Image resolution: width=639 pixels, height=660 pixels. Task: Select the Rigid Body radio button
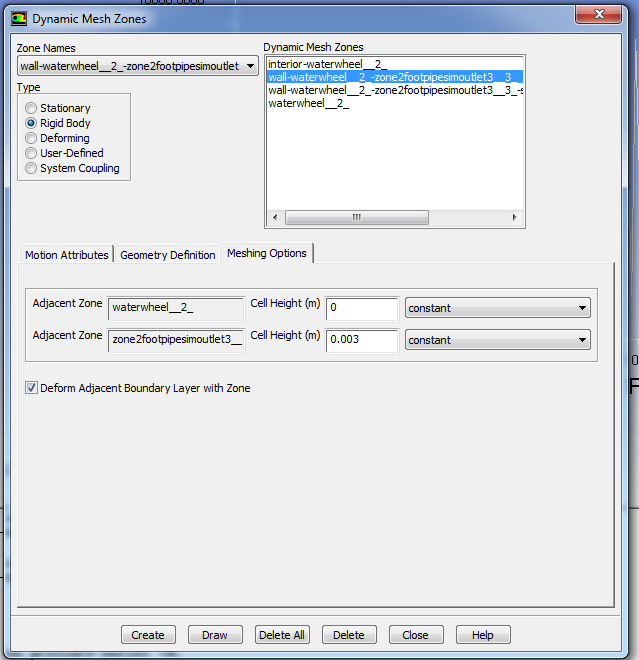click(x=32, y=123)
